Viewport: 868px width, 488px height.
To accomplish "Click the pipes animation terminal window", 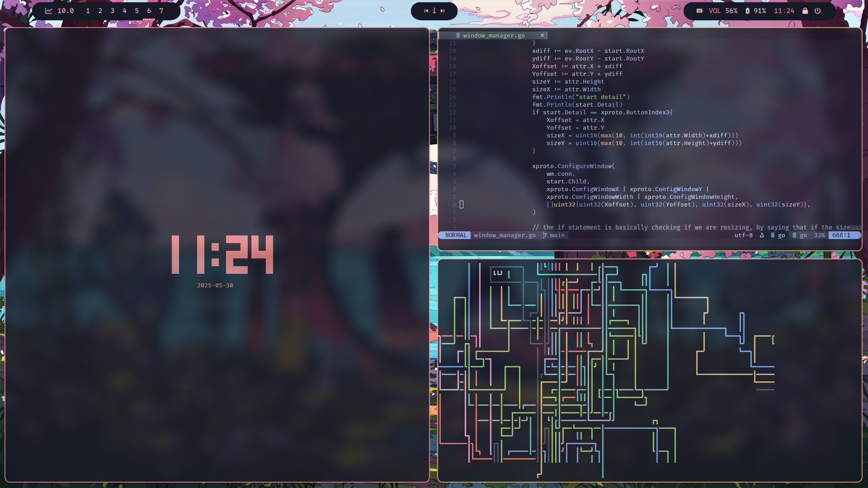I will [650, 371].
